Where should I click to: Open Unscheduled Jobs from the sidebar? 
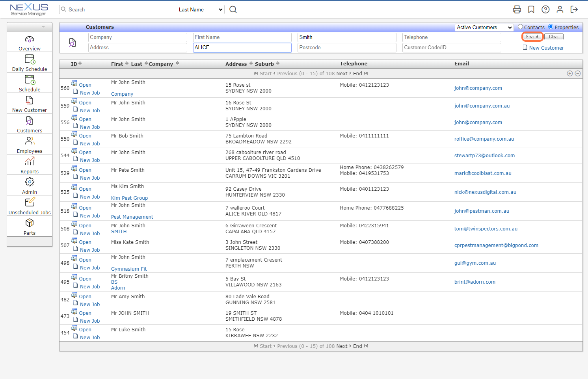pyautogui.click(x=29, y=205)
